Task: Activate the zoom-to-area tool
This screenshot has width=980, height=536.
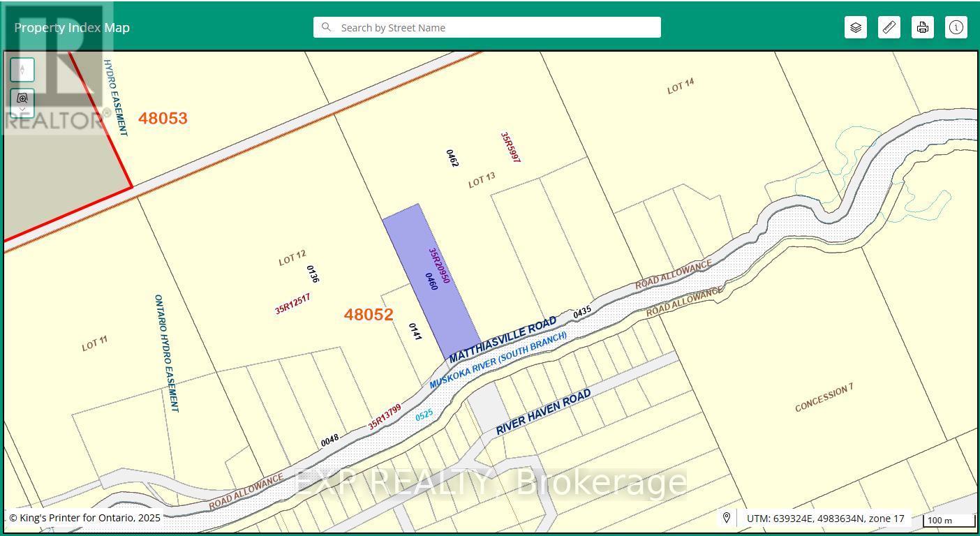Action: 22,98
